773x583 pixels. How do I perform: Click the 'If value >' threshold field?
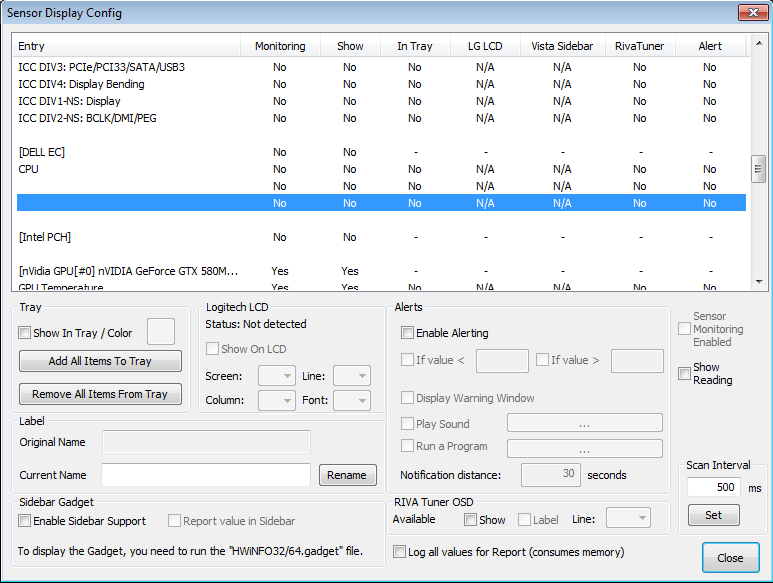[637, 361]
